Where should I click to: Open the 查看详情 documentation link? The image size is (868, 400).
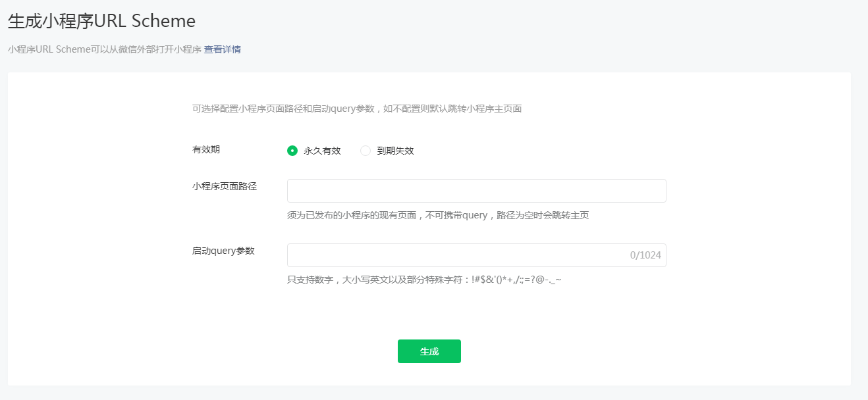pos(223,49)
